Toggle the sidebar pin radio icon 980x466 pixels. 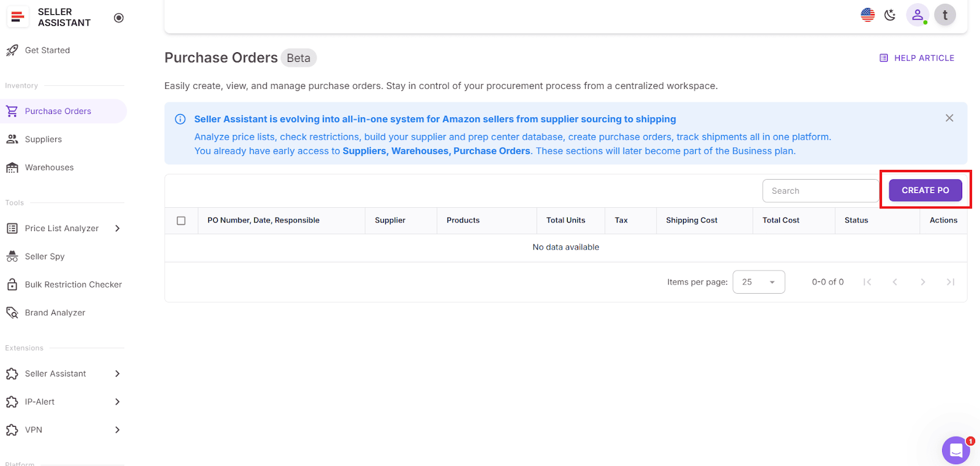(119, 18)
